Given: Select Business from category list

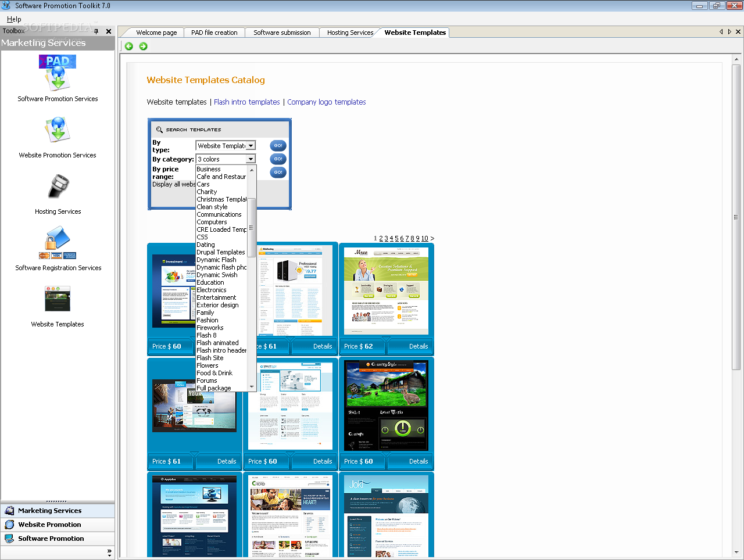Looking at the screenshot, I should pos(222,169).
